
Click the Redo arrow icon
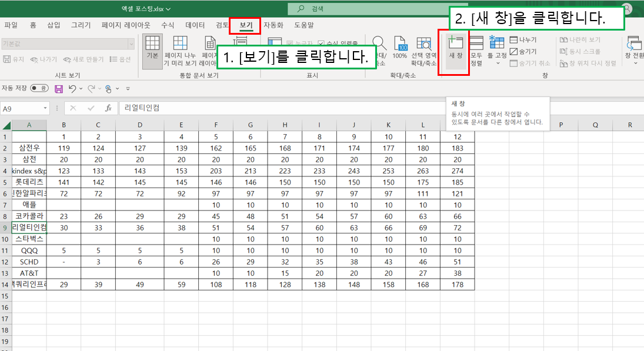click(91, 88)
